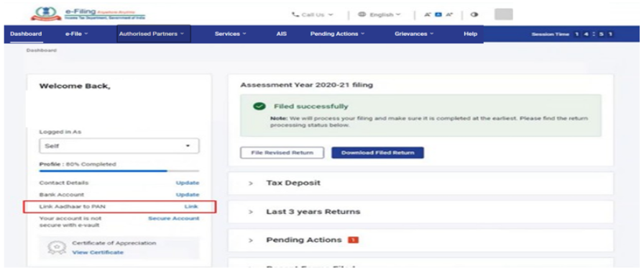
Task: Click the Download Filed Return button
Action: click(377, 153)
